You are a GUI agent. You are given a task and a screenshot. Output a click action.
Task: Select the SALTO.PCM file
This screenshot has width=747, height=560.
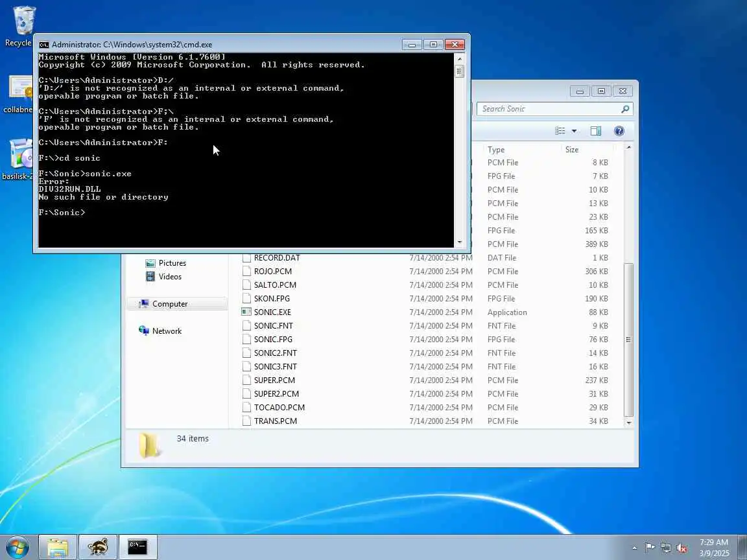pos(275,285)
